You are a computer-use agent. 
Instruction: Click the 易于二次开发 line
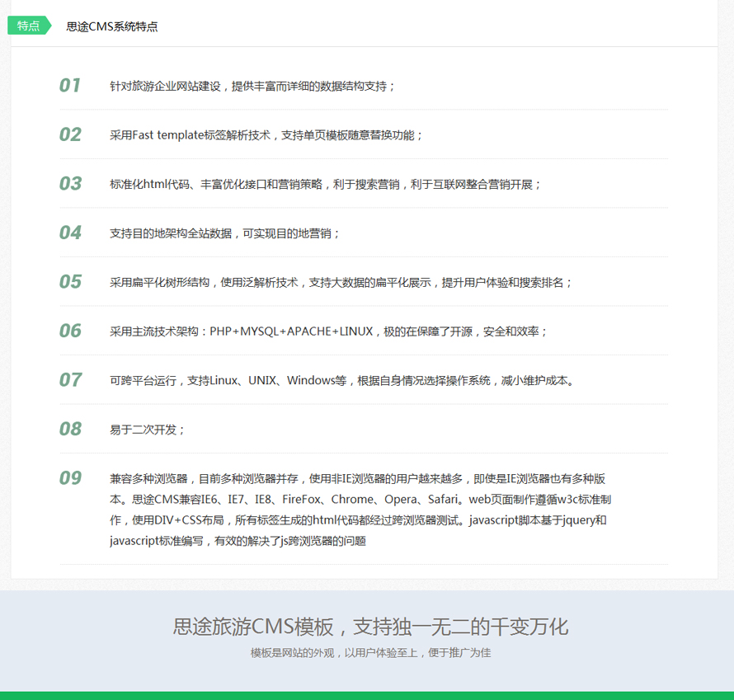pyautogui.click(x=148, y=430)
